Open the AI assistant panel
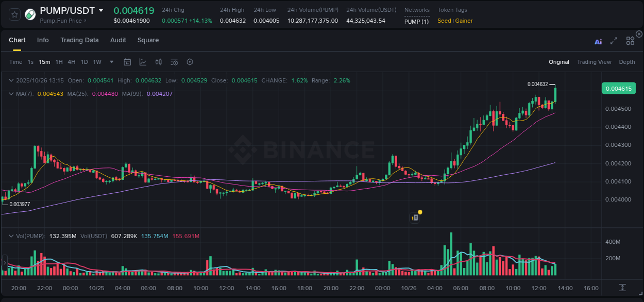 [x=598, y=41]
